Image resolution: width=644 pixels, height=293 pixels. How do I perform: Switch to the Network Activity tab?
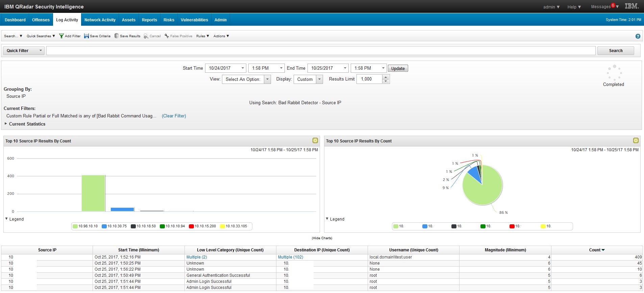point(100,20)
